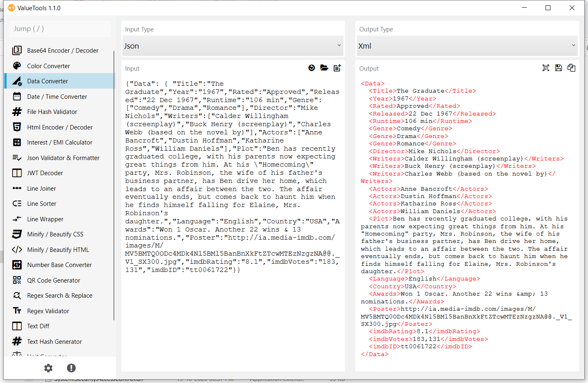Screen dimensions: 588x383
Task: Click the Regex Search & Replace icon
Action: 17,295
